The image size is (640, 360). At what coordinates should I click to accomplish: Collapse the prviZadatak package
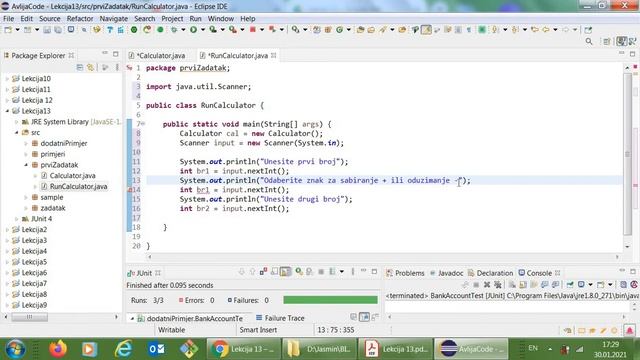click(x=26, y=165)
